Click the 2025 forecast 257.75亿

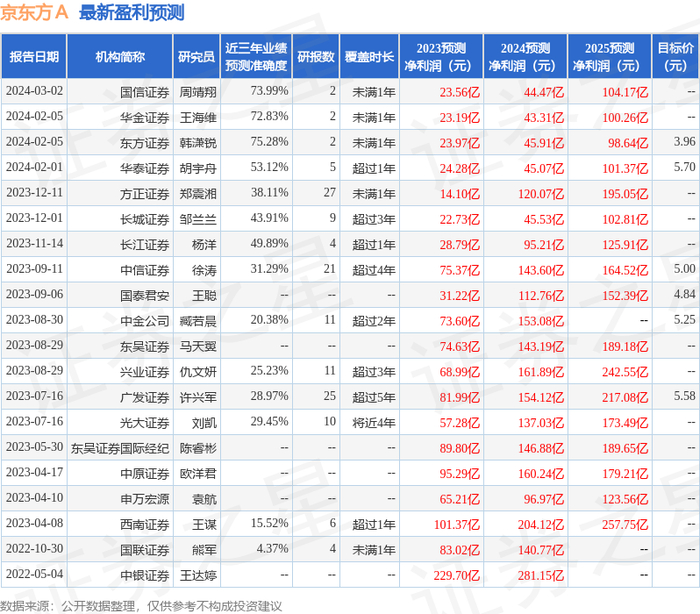625,525
